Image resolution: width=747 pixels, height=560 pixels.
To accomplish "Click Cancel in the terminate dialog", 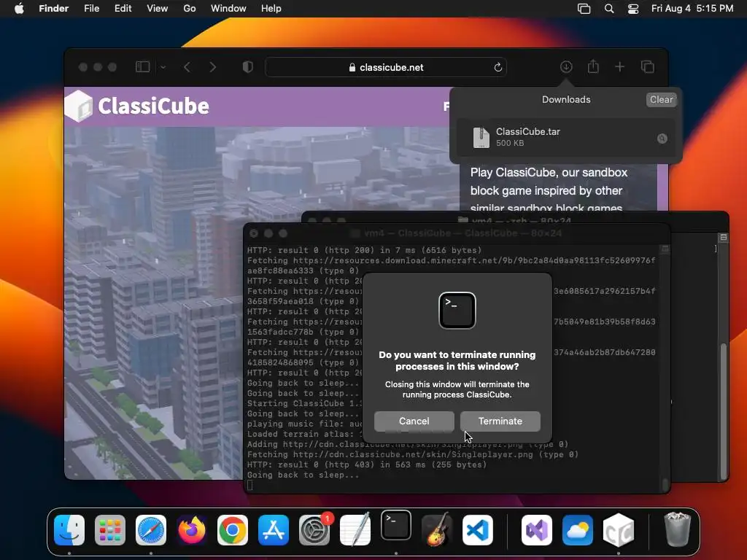I will (414, 421).
